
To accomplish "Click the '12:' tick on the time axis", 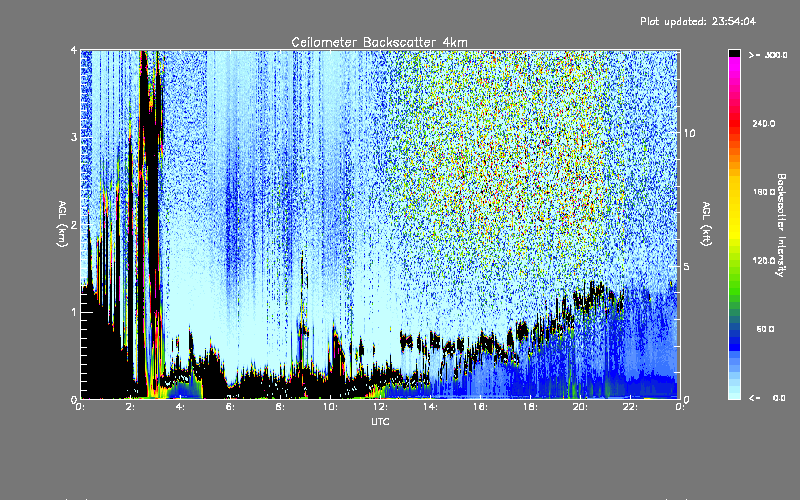I will (x=380, y=407).
